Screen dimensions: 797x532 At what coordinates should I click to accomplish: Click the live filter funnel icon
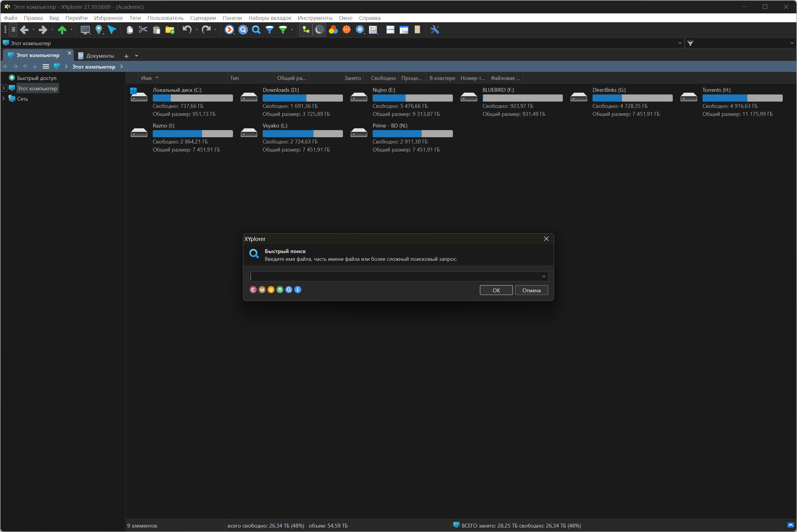pyautogui.click(x=690, y=43)
